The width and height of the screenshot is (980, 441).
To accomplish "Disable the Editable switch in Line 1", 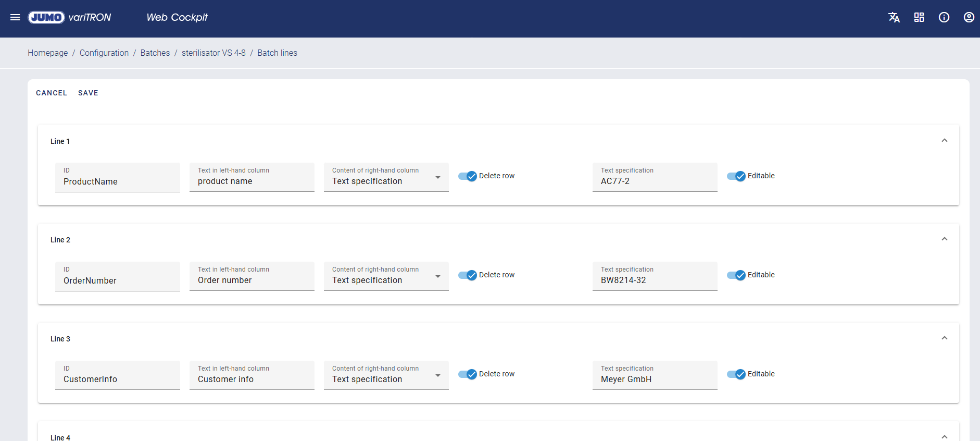I will click(x=736, y=176).
